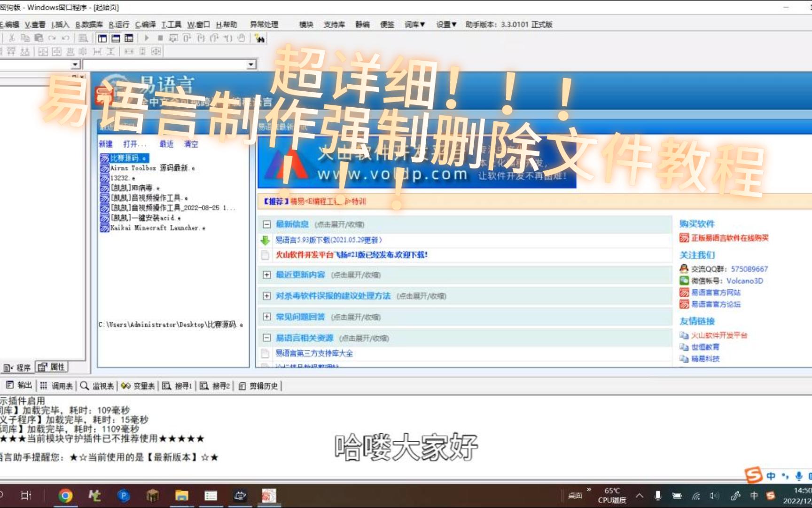Screen dimensions: 812x508
Task: Click the Copy toolbar icon
Action: 25,38
